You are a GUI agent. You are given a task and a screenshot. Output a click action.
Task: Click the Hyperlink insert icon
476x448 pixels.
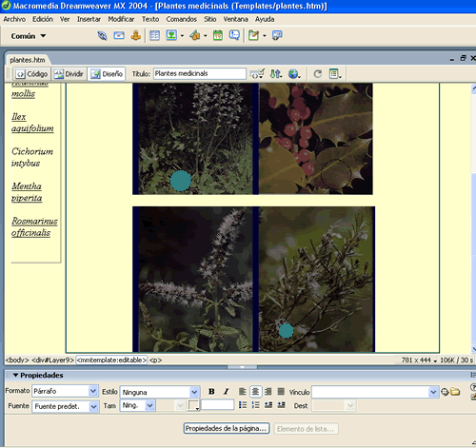102,35
